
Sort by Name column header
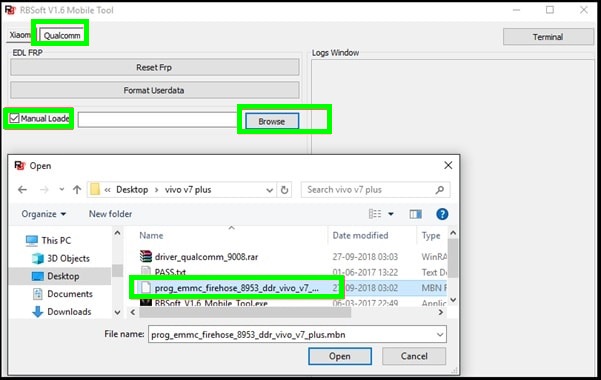pyautogui.click(x=151, y=235)
